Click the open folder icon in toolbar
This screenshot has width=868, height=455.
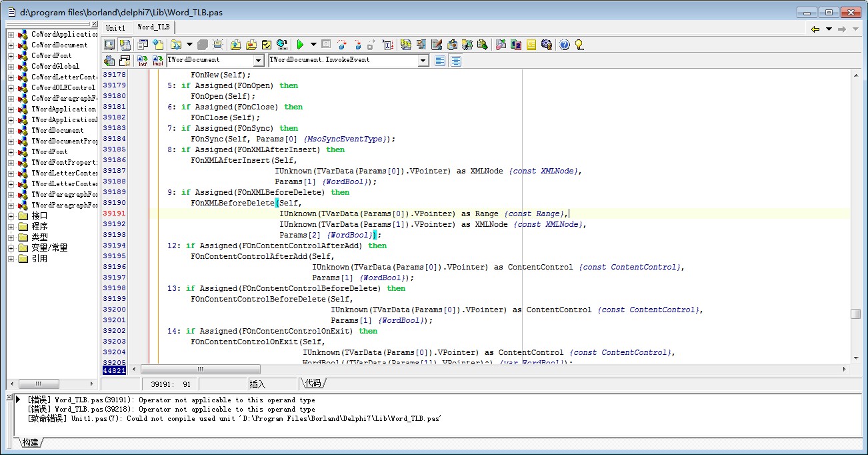click(x=176, y=45)
